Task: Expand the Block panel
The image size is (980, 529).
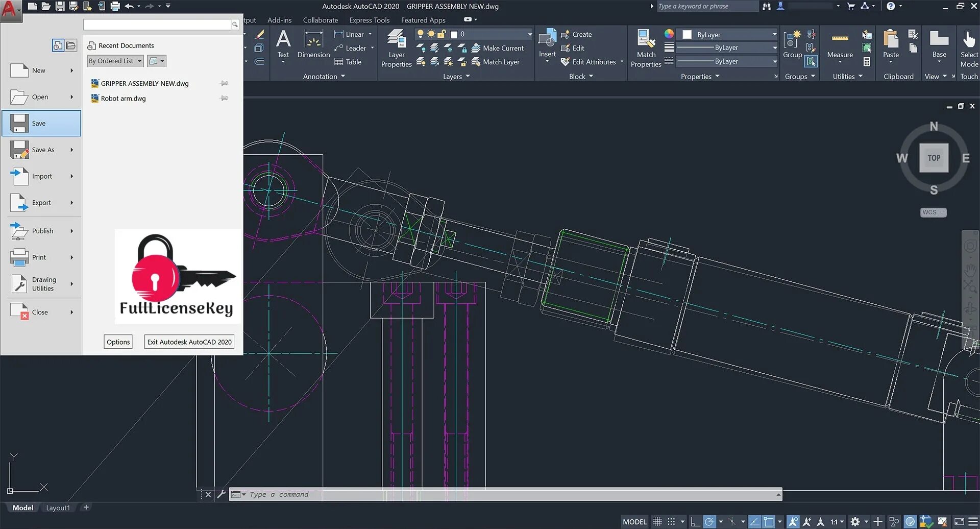Action: pos(581,76)
